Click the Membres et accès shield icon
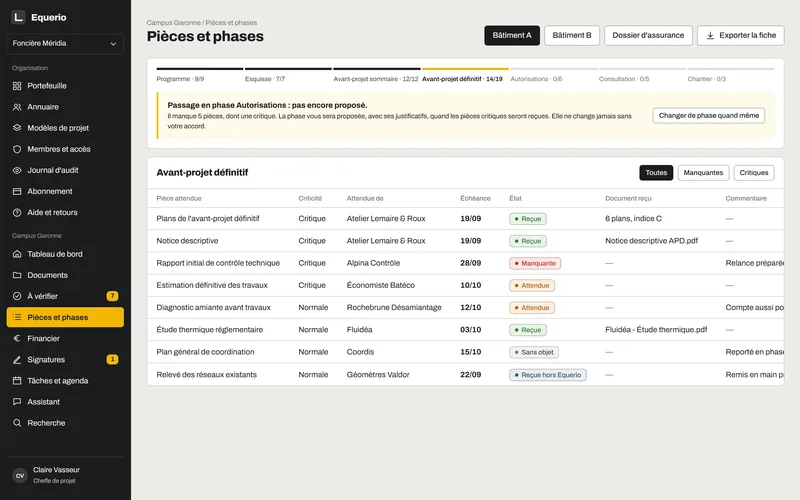This screenshot has width=800, height=500. (17, 149)
